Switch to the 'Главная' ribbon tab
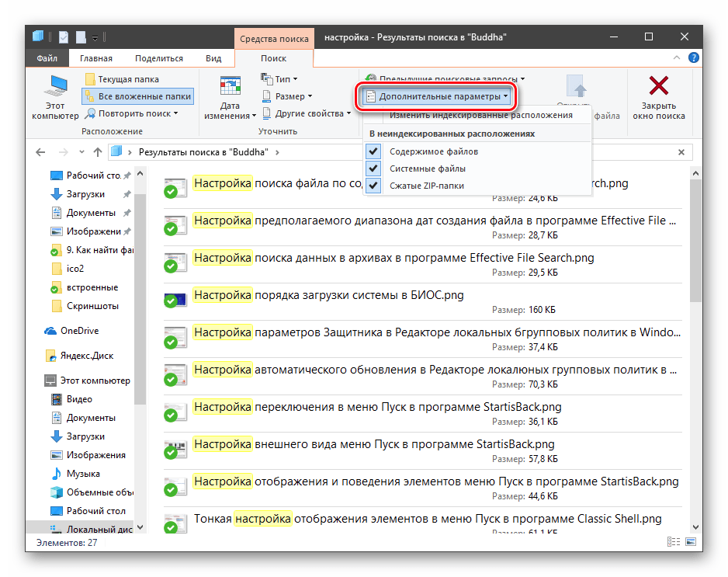Viewport: 728px width, 577px height. click(95, 58)
